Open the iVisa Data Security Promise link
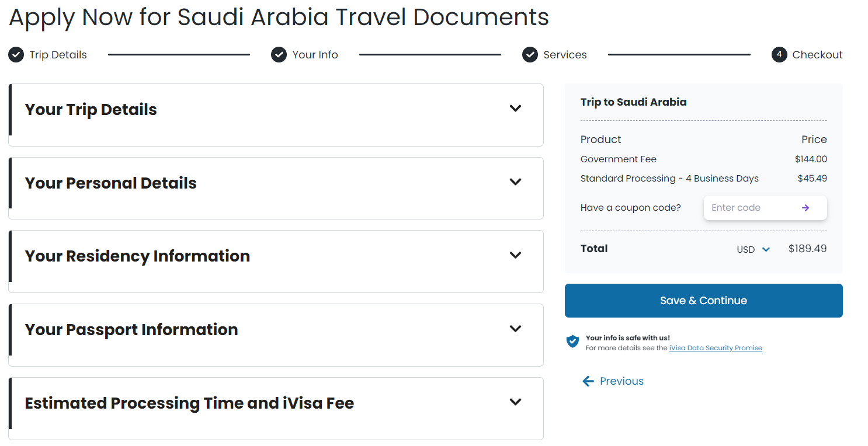 (x=716, y=348)
